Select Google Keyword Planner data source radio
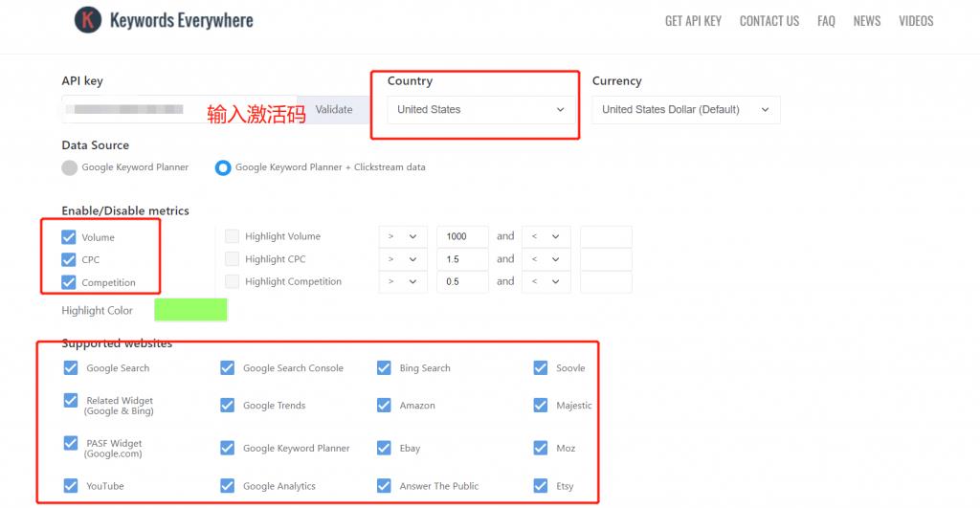Screen dimensions: 980x508 pos(69,167)
